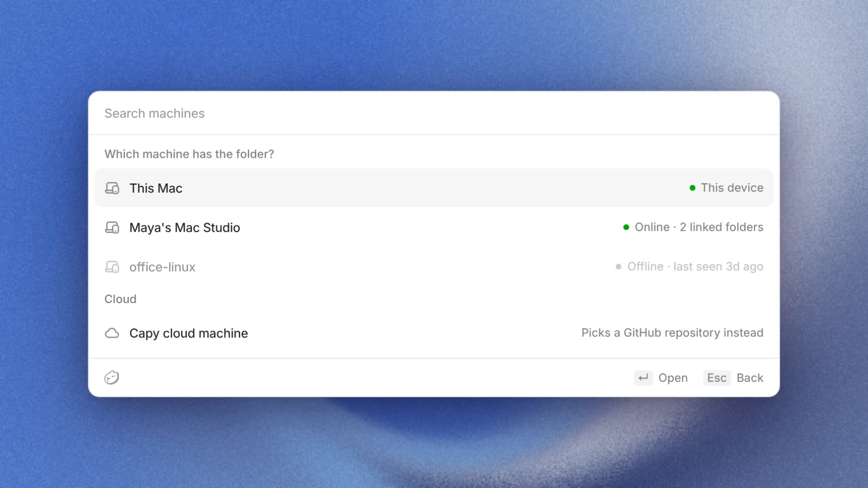The height and width of the screenshot is (488, 868).
Task: Click the Back label in footer
Action: tap(750, 378)
